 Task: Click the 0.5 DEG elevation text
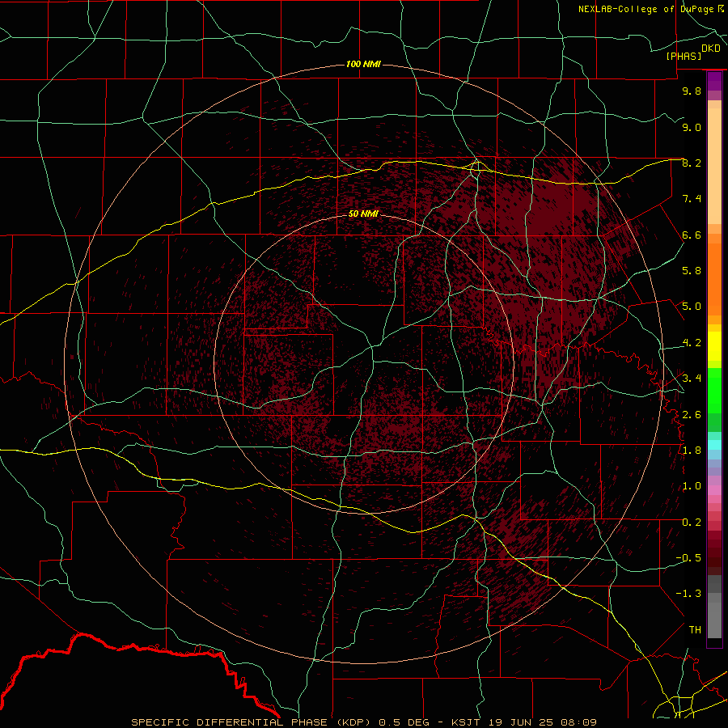tap(405, 722)
